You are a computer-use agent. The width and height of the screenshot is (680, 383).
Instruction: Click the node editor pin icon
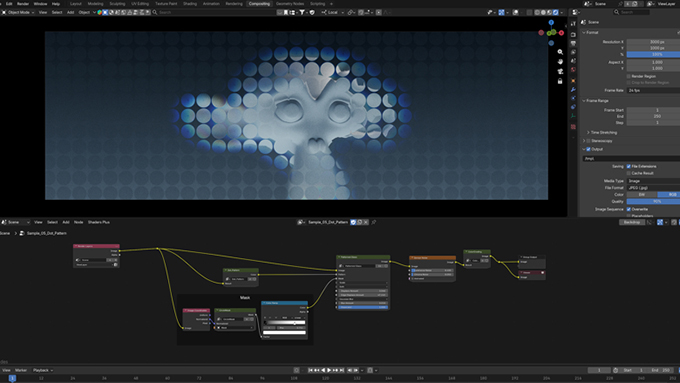tap(373, 222)
